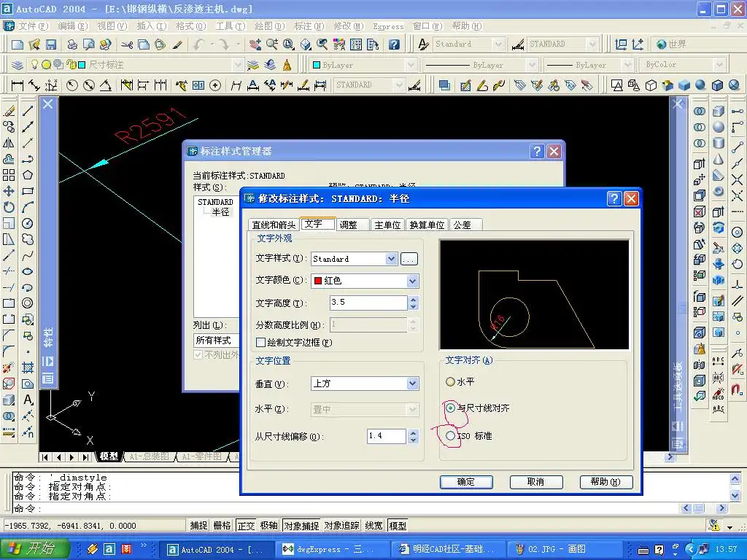The width and height of the screenshot is (747, 560).
Task: Click the Sphere solid tool icon
Action: (719, 127)
